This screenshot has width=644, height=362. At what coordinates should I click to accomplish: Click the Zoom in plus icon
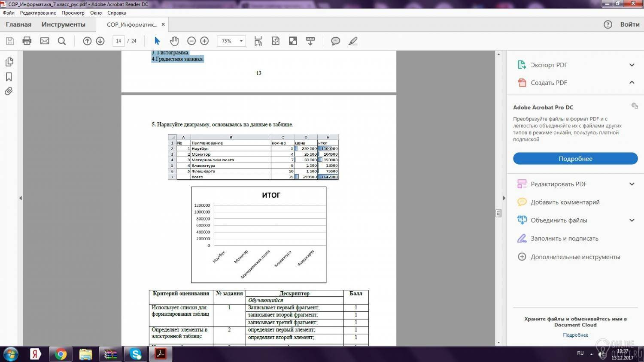point(204,41)
